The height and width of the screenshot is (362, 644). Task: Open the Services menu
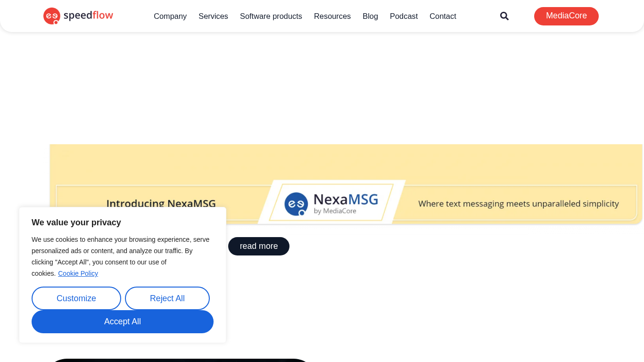(x=213, y=16)
